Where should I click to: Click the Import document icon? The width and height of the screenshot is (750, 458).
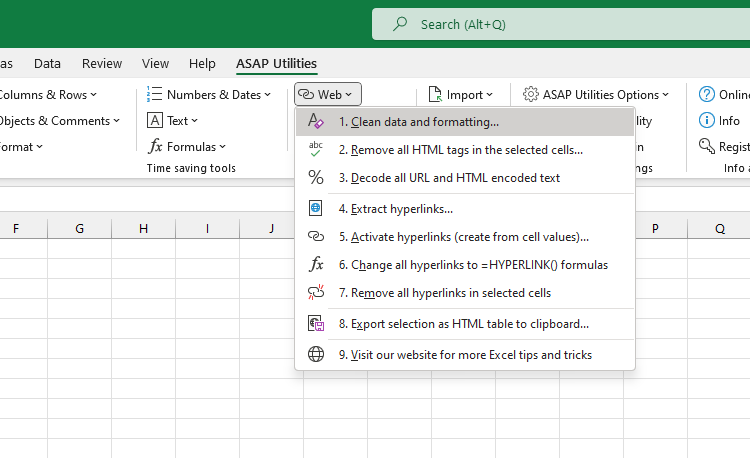435,95
